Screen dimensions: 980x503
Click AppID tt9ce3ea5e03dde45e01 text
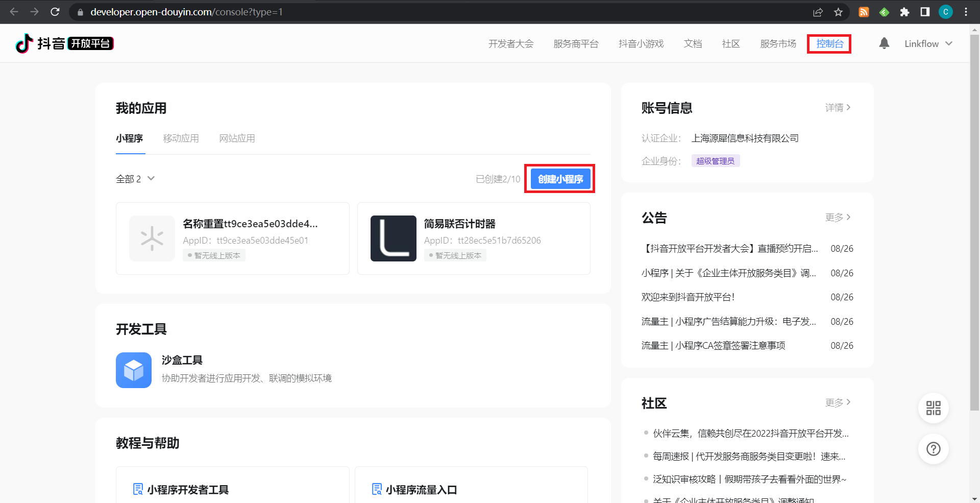click(246, 241)
